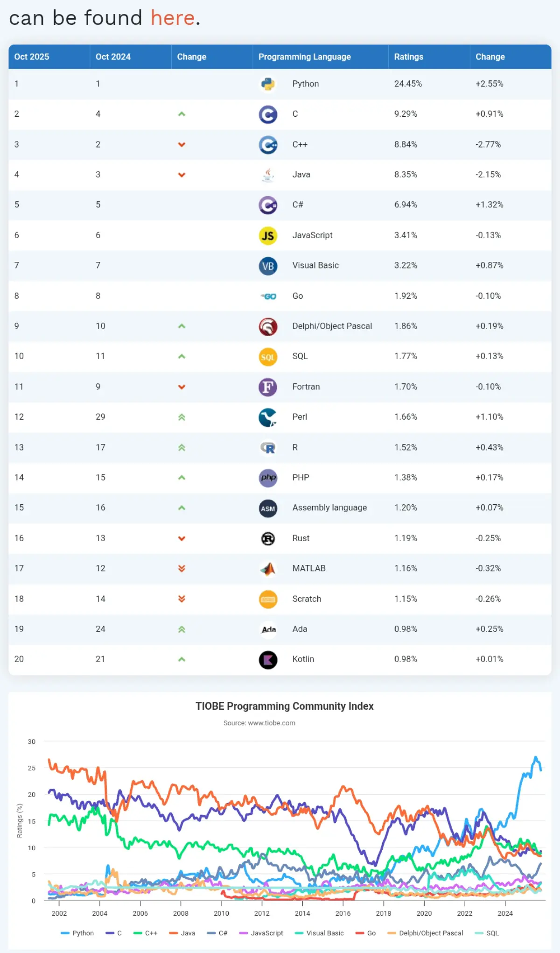Click the Ratings column header
This screenshot has width=560, height=953.
coord(409,56)
